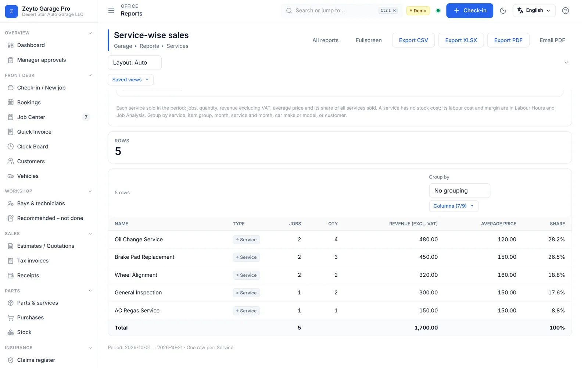Collapse the OVERVIEW sidebar section

(x=90, y=33)
